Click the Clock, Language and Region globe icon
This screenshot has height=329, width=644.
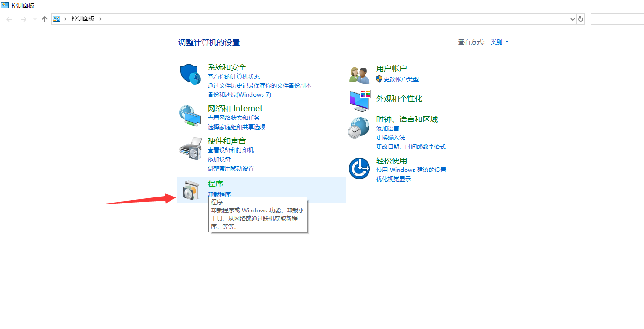(x=359, y=128)
